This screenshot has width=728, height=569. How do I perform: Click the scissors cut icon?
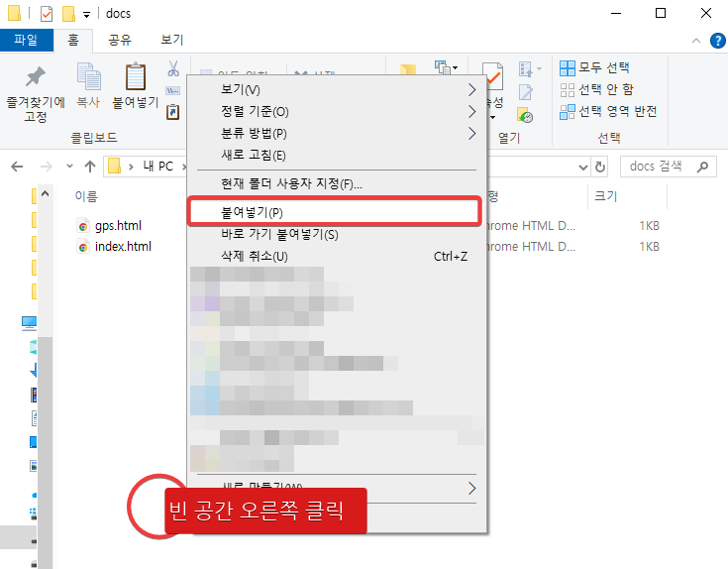click(x=172, y=69)
